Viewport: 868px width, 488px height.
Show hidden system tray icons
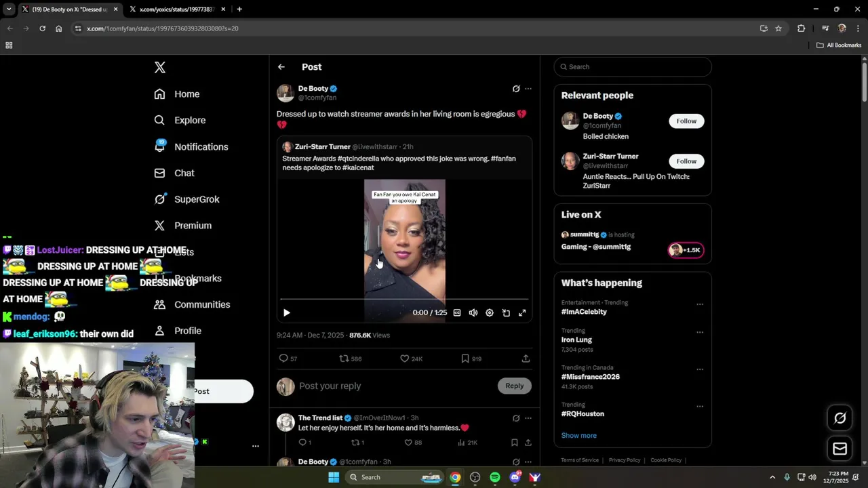tap(772, 477)
